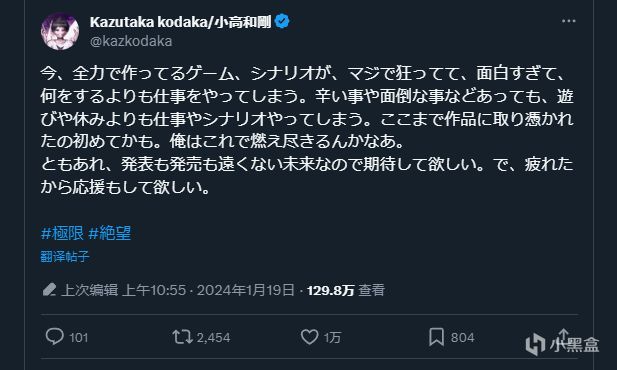The width and height of the screenshot is (617, 370).
Task: Click the Japanese tweet body text
Action: pos(307,130)
